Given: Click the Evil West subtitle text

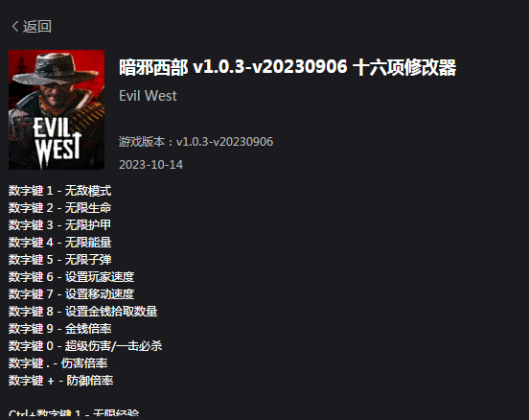Looking at the screenshot, I should tap(148, 96).
